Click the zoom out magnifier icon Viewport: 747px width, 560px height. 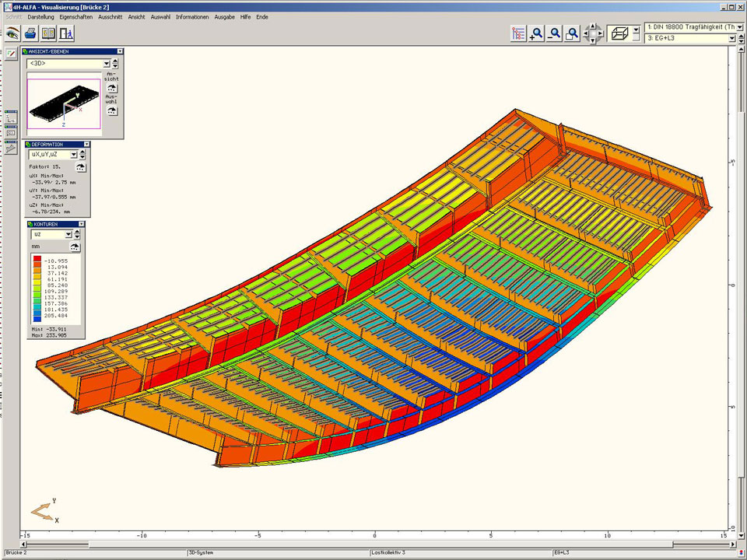click(554, 33)
